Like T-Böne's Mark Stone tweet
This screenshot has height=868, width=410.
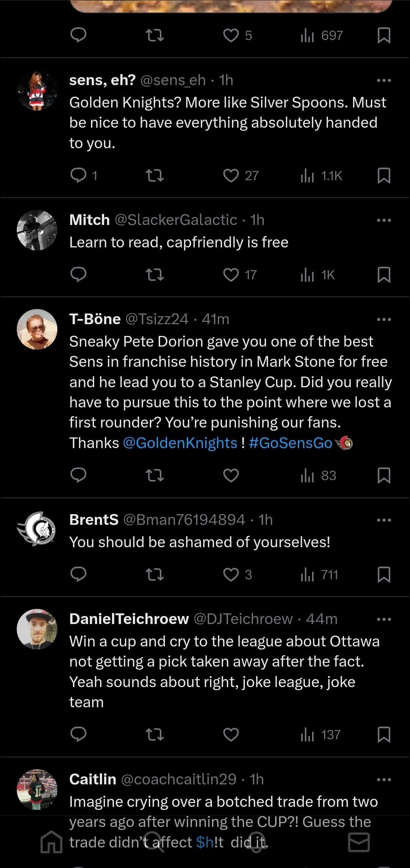coord(231,475)
